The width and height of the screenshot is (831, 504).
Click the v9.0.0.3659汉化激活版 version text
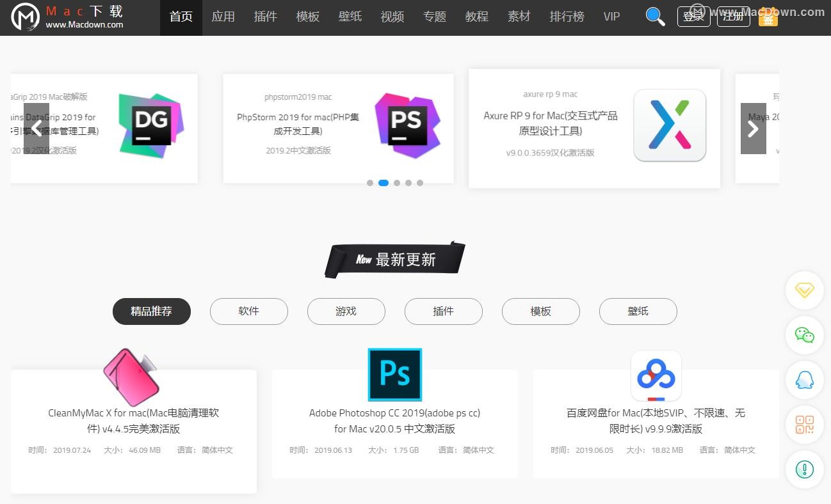551,153
